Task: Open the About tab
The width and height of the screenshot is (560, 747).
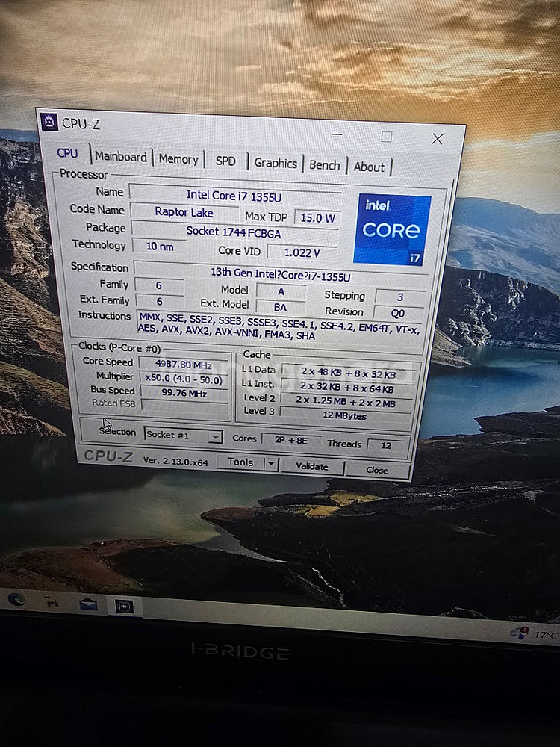Action: pyautogui.click(x=369, y=167)
